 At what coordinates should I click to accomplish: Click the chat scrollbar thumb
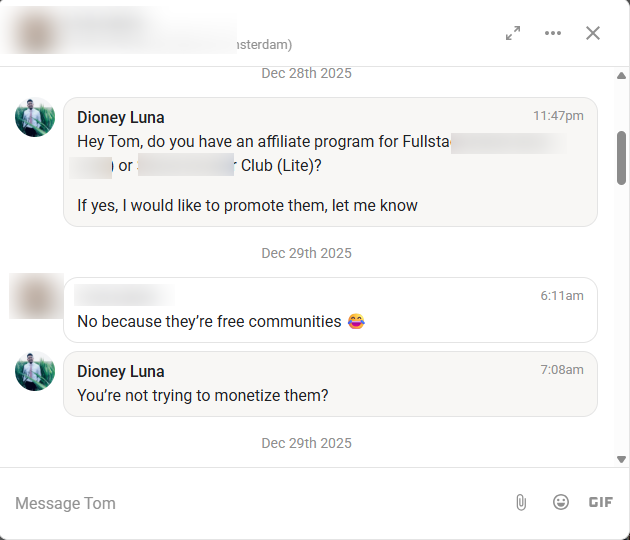click(621, 158)
